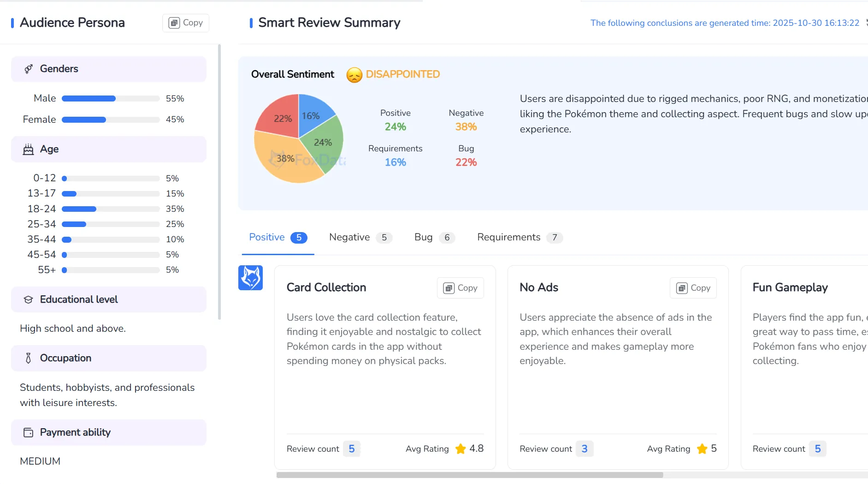The image size is (868, 484).
Task: Copy the Audience Persona section
Action: (186, 23)
